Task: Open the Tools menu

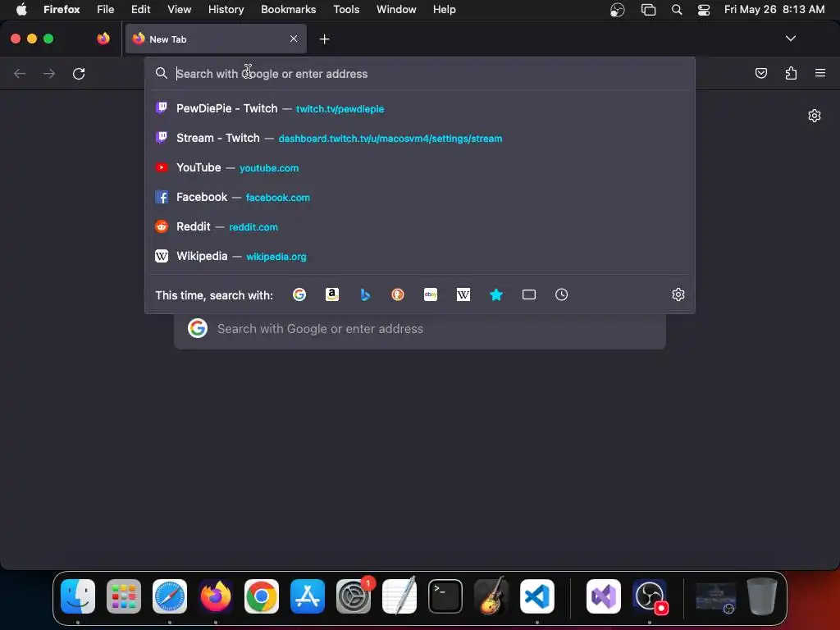Action: click(x=346, y=10)
